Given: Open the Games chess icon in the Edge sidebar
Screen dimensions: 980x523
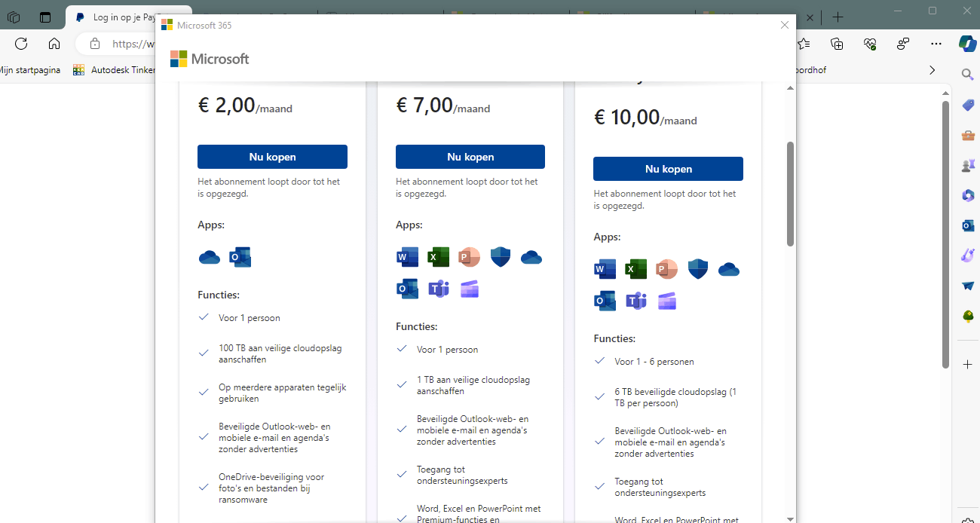Looking at the screenshot, I should 968,166.
